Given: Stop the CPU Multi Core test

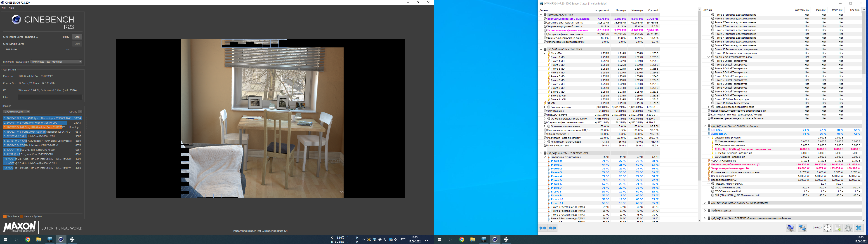Looking at the screenshot, I should click(x=77, y=37).
